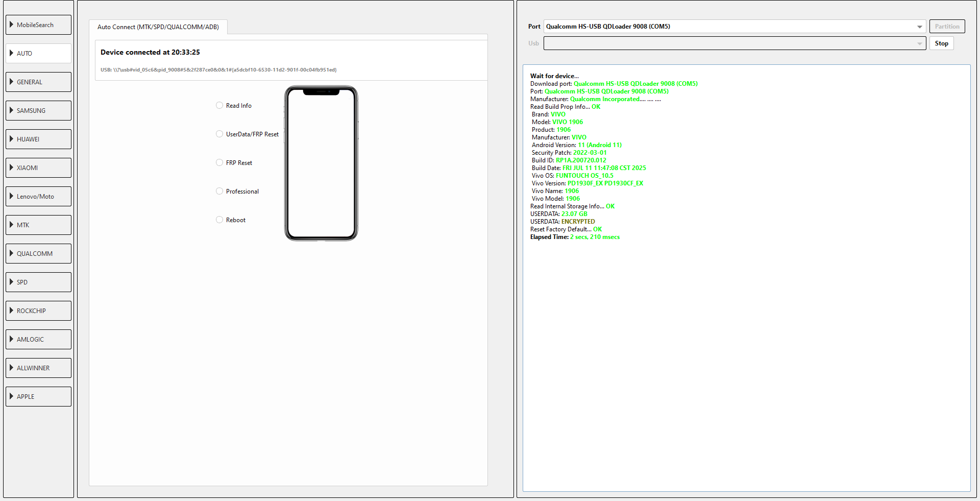The height and width of the screenshot is (501, 980).
Task: Click the 'Device connected at 20:33:25' text
Action: click(150, 52)
